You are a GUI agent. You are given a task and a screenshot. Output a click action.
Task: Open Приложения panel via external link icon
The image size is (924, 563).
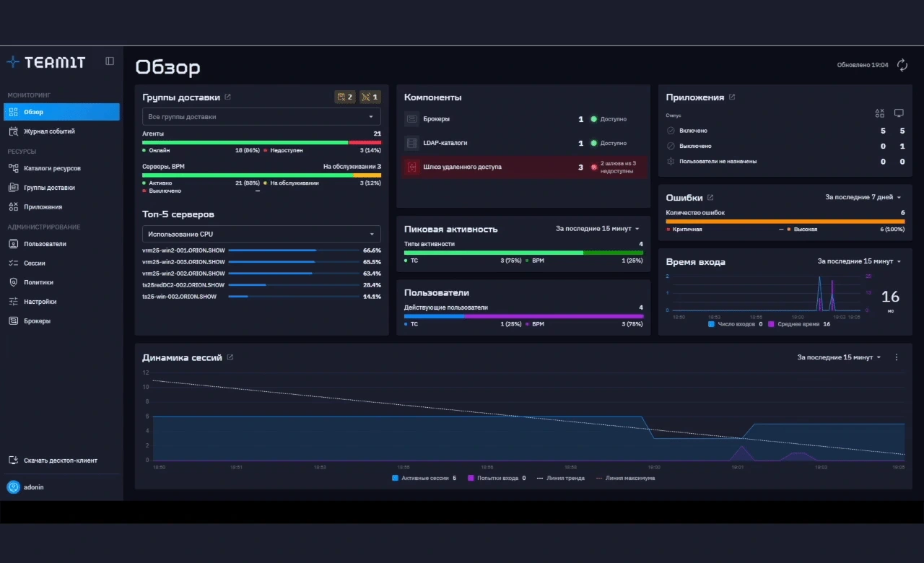coord(732,97)
